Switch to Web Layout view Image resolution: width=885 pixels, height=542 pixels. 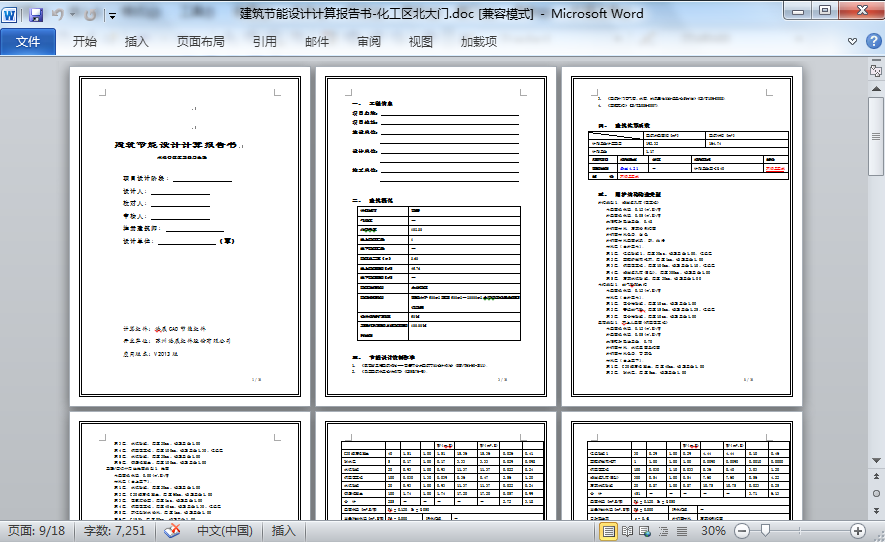point(647,531)
